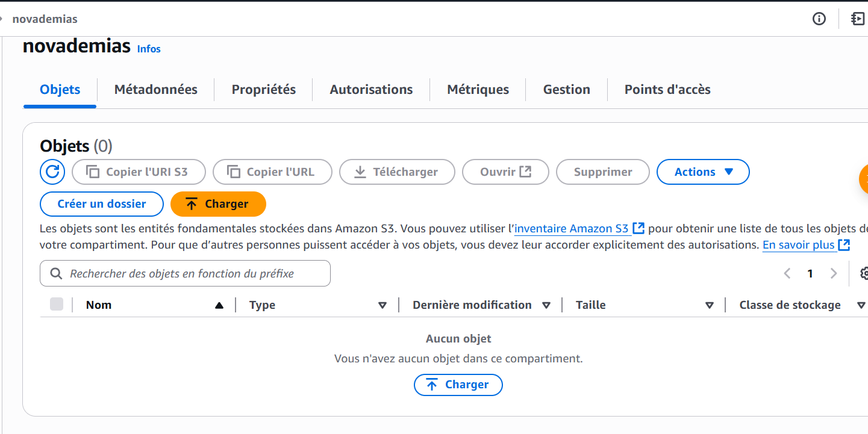Sort the Nom column with the ascending arrow
The width and height of the screenshot is (868, 434).
(219, 305)
